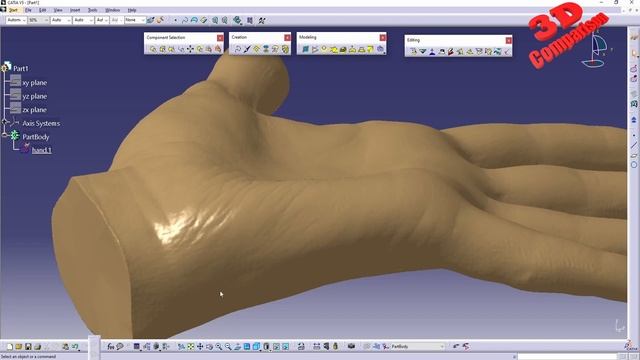Close the Component Selection toolbar

(220, 38)
